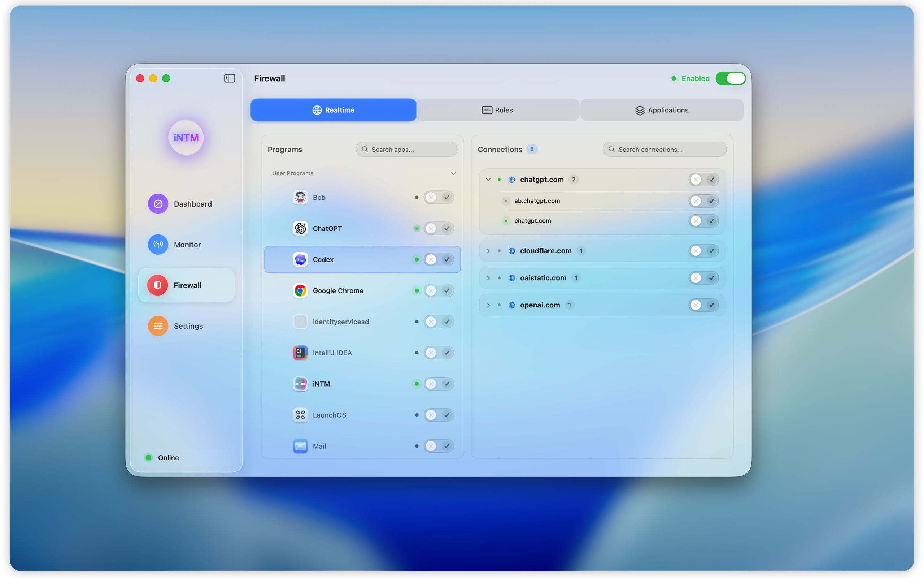Toggle block/allow switch for Codex
This screenshot has width=924, height=578.
click(x=438, y=260)
